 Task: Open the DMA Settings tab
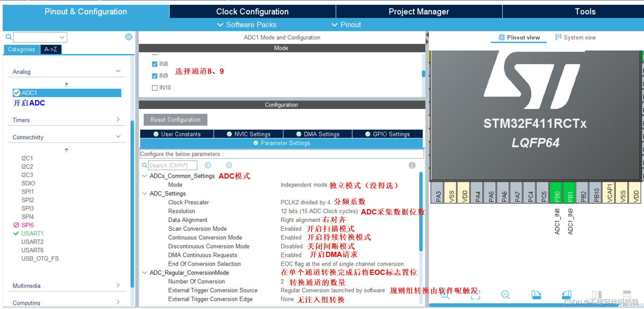pyautogui.click(x=318, y=134)
